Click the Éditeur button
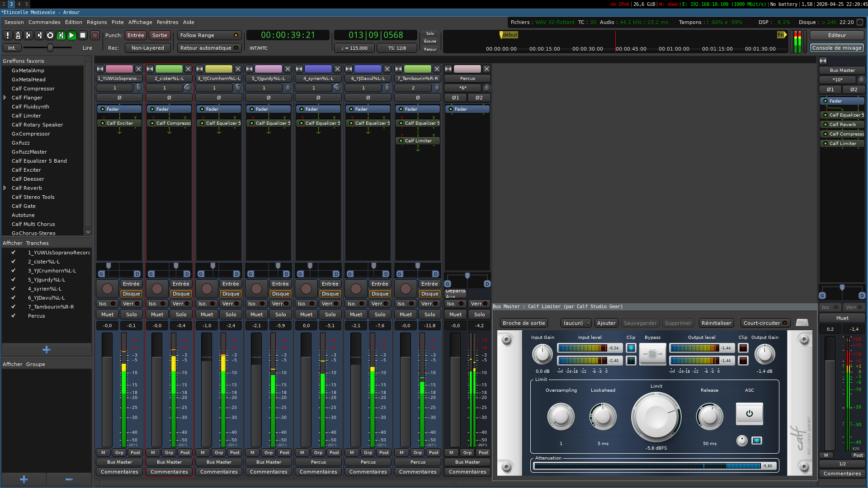 click(x=837, y=35)
